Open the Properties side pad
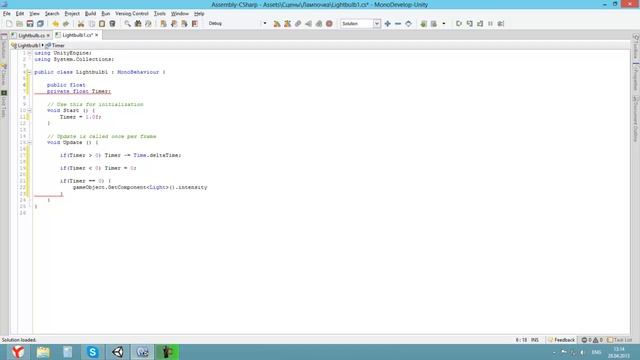 (x=636, y=78)
